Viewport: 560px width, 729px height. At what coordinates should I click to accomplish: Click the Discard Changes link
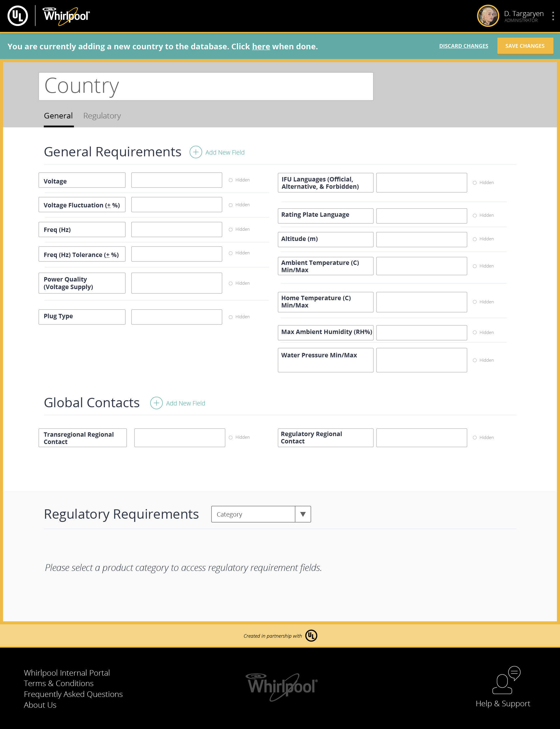click(x=463, y=46)
